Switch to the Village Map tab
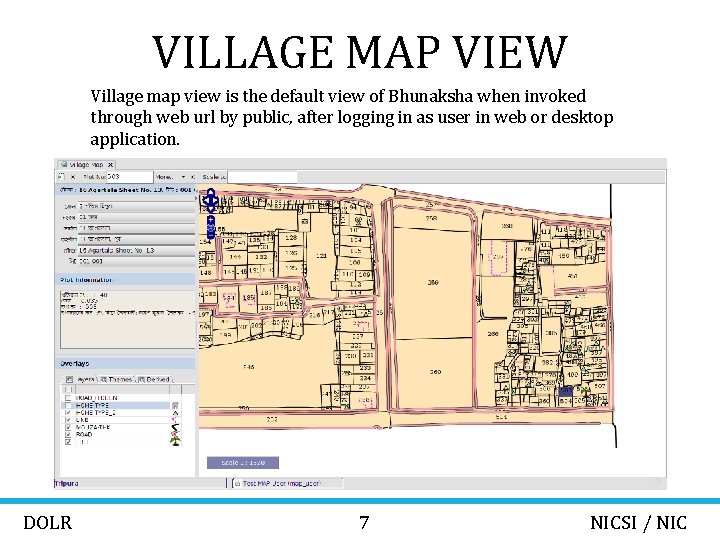Image resolution: width=720 pixels, height=540 pixels. pos(86,164)
